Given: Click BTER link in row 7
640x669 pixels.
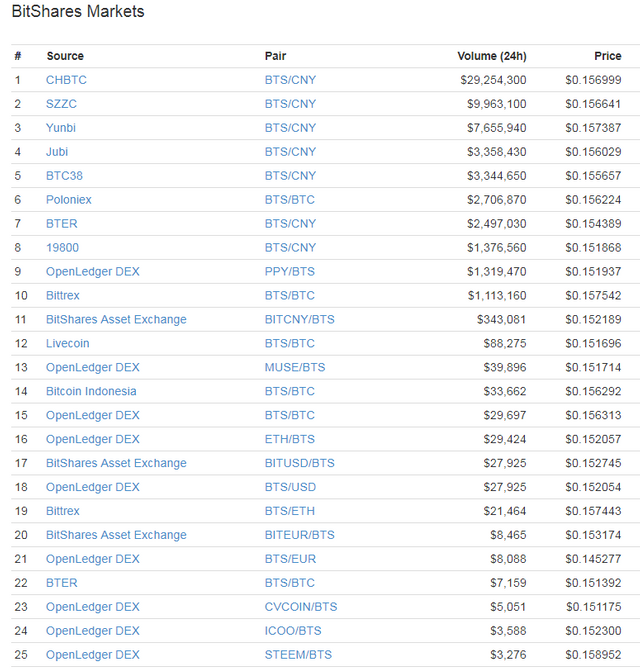Looking at the screenshot, I should tap(62, 223).
